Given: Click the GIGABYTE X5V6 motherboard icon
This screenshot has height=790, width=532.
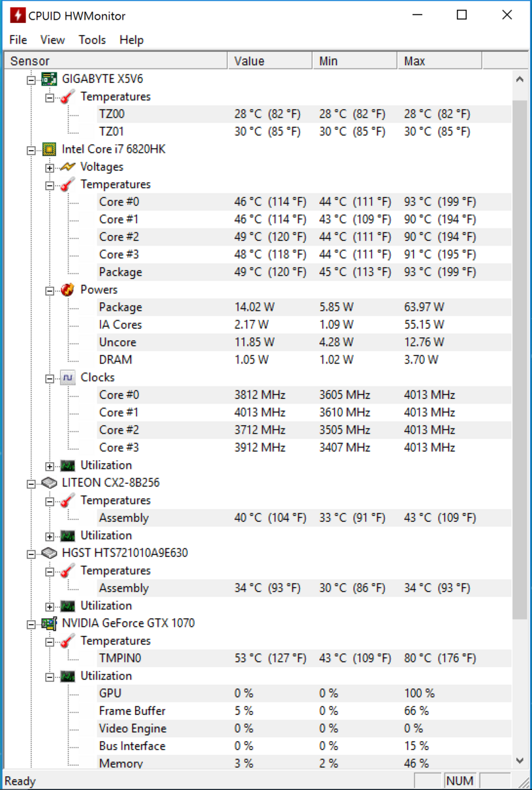Looking at the screenshot, I should pos(48,79).
